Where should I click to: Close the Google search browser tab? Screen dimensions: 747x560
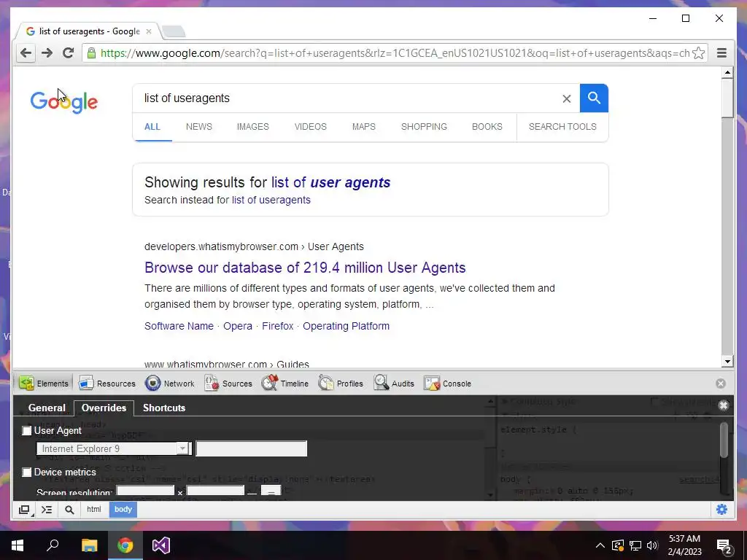pyautogui.click(x=149, y=31)
